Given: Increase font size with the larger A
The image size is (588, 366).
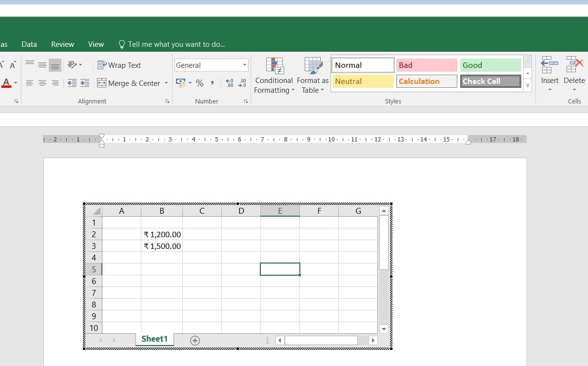Looking at the screenshot, I should [1, 65].
